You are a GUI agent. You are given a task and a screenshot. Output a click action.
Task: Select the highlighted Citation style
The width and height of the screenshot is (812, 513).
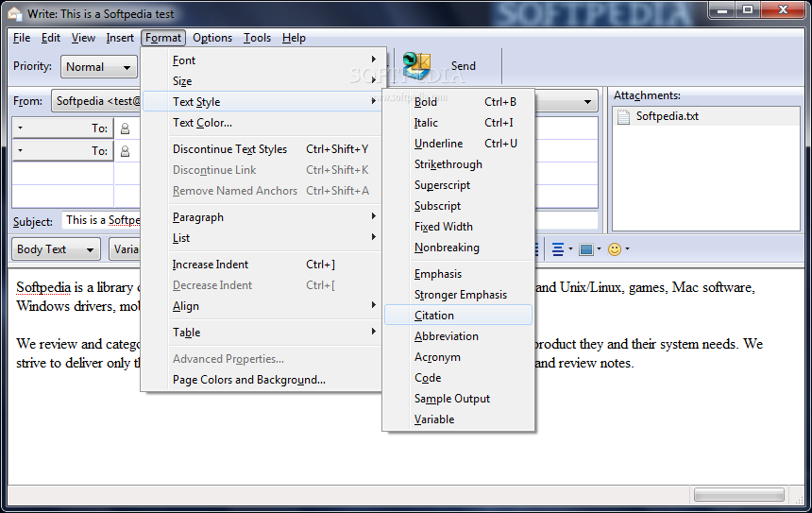[x=458, y=315]
